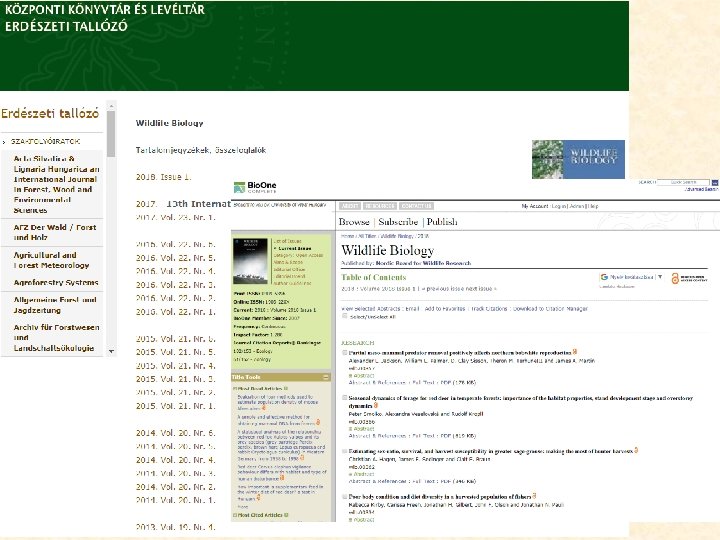This screenshot has width=720, height=540.
Task: Select Agricultural and Forest Meteorology in sidebar
Action: point(51,260)
